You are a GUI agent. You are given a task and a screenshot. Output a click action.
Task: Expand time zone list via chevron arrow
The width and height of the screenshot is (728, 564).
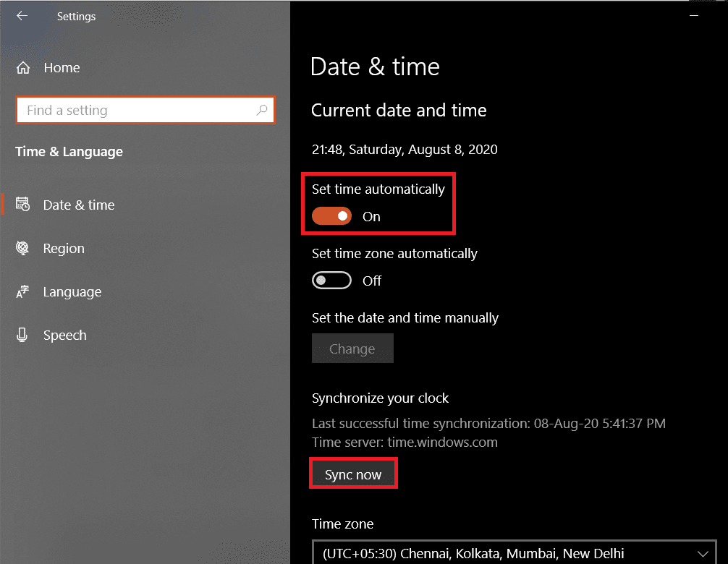[x=703, y=554]
